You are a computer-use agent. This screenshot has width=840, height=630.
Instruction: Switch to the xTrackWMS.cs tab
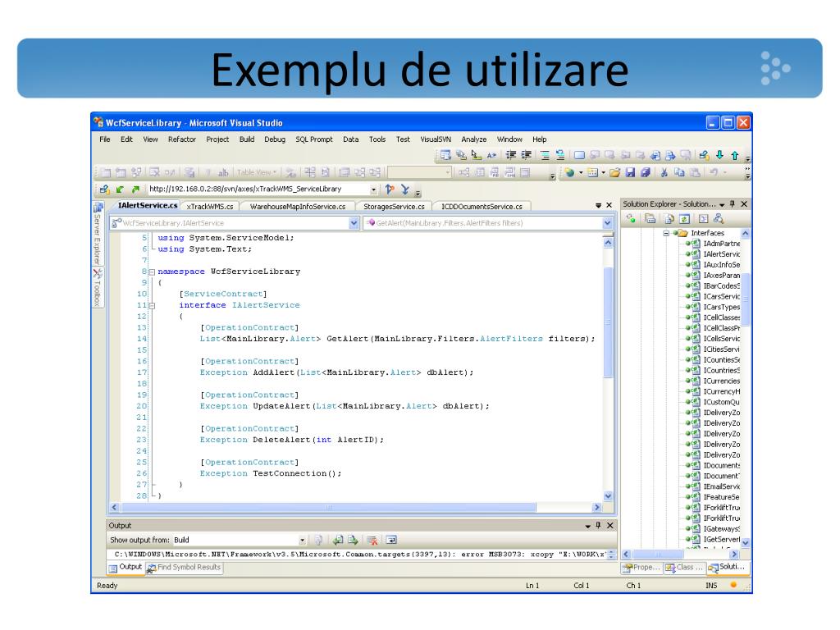tap(209, 206)
